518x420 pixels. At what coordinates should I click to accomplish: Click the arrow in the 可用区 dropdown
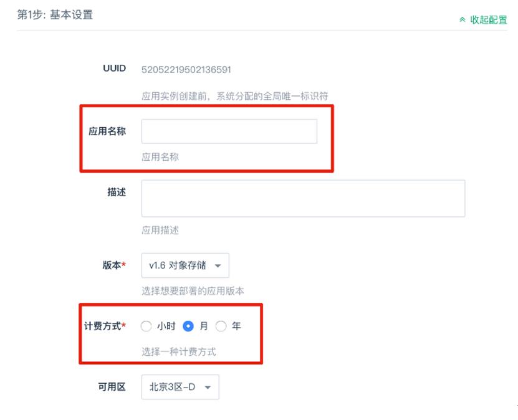pos(208,388)
